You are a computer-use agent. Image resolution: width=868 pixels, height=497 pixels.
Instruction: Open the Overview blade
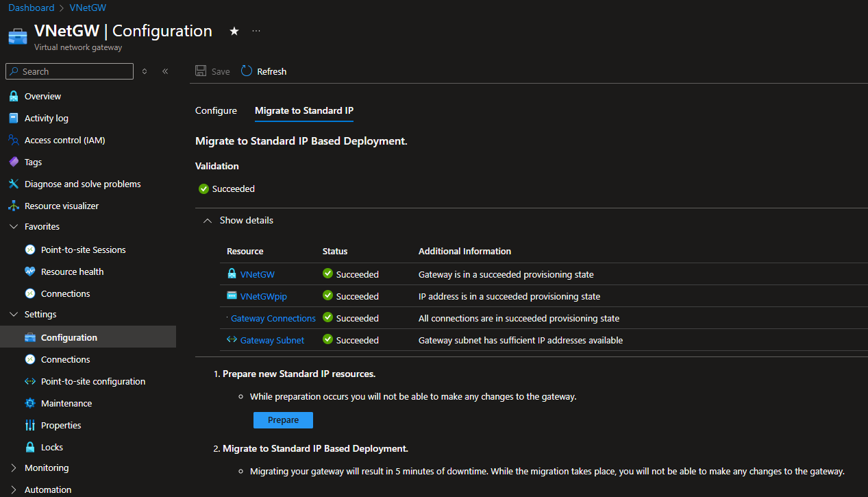tap(43, 95)
